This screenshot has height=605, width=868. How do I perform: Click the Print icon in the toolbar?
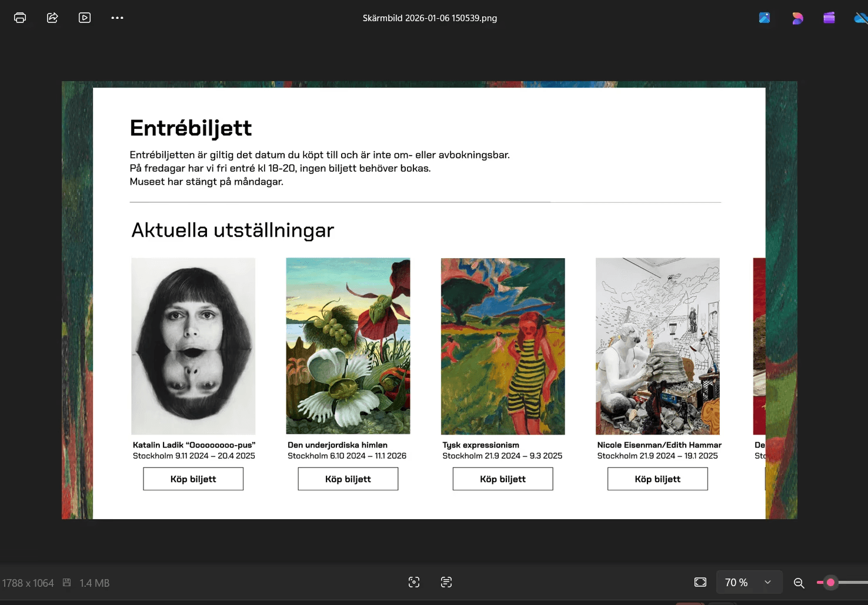(20, 18)
